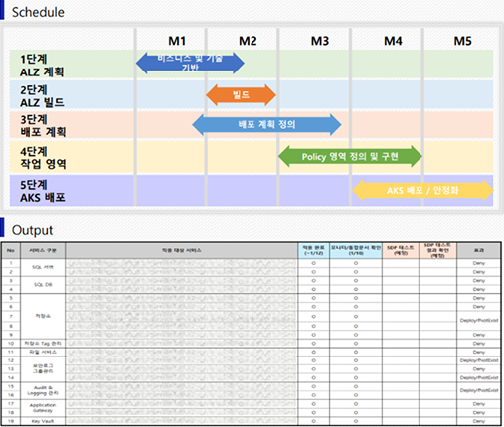Click the '(~1/12)' column circle mark in row 1
This screenshot has height=427, width=504.
point(314,263)
